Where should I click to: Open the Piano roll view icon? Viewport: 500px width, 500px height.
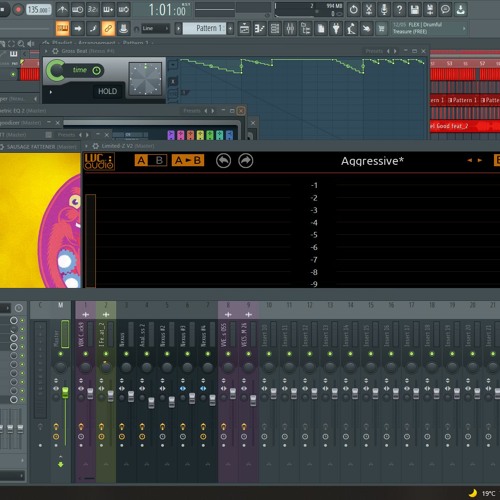260,29
